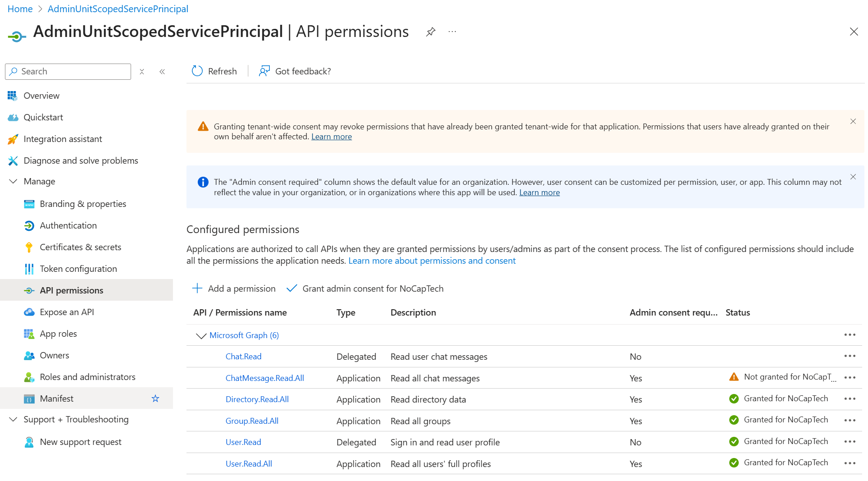Open more options for Group.Read.All row

[850, 420]
